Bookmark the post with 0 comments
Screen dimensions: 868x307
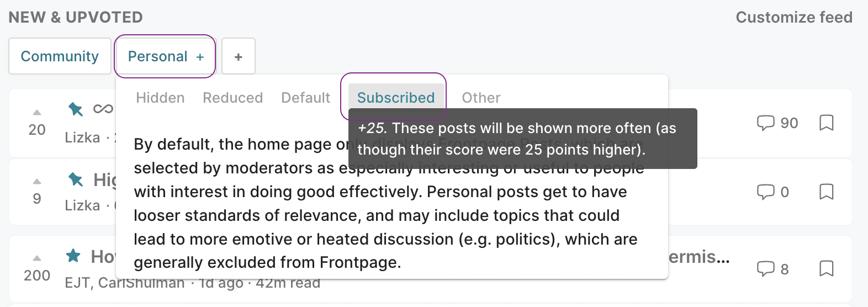(x=826, y=192)
